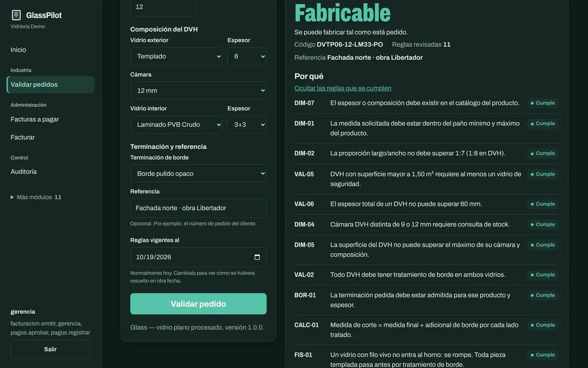Click the Validar pedido button
Viewport: 588px width, 368px height.
[x=198, y=304]
